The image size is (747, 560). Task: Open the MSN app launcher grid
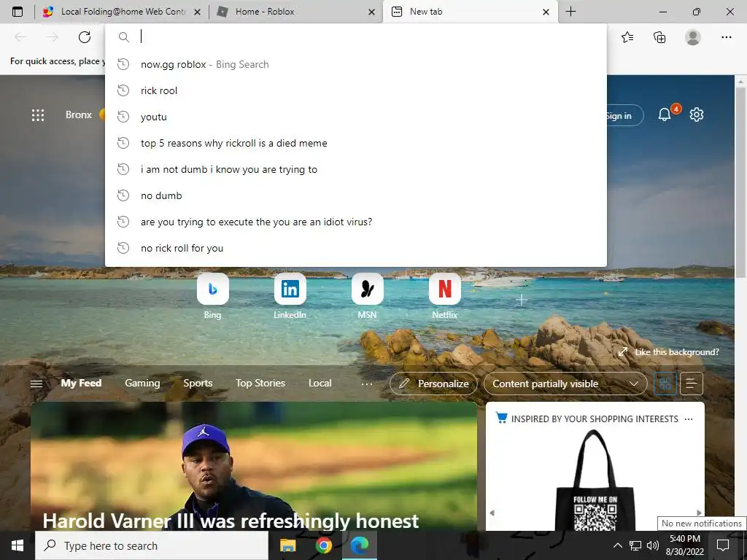point(38,114)
